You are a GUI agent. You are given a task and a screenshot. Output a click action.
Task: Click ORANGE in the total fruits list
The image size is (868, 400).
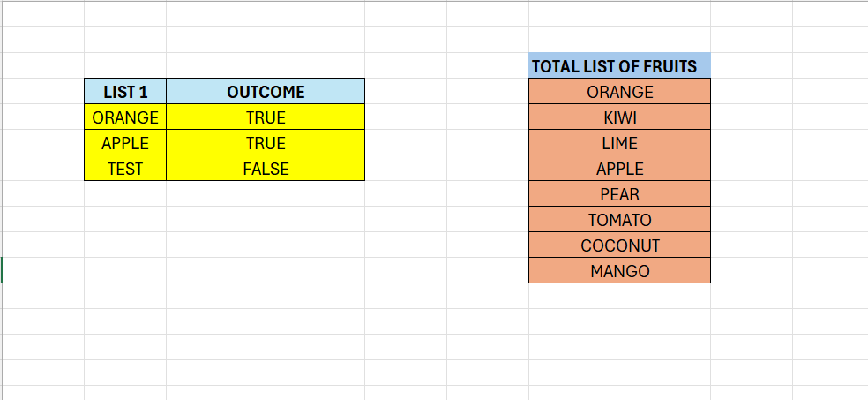tap(619, 92)
